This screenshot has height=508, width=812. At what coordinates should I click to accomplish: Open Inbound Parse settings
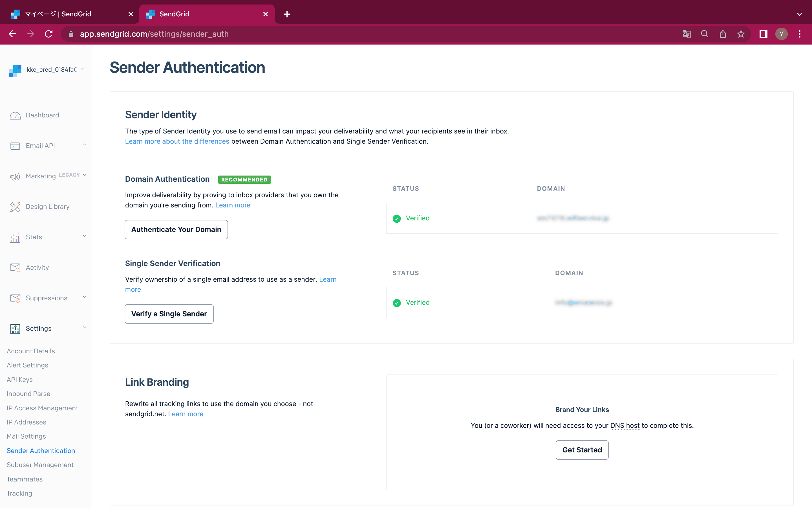[x=28, y=394]
